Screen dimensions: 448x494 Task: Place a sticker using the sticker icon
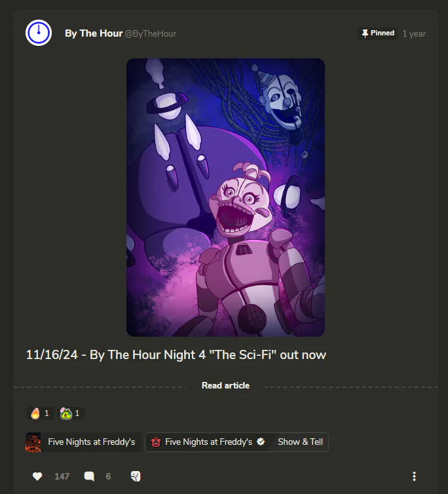(x=136, y=476)
